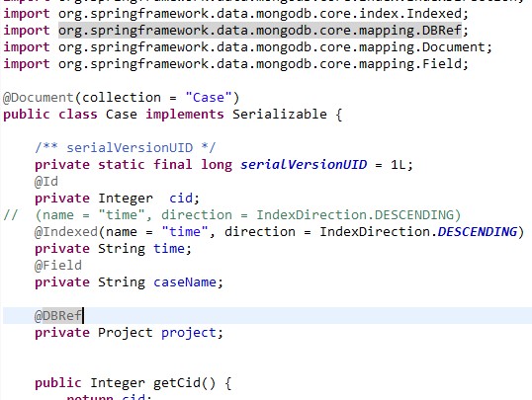The image size is (532, 400).
Task: Click the "time" string in @Indexed
Action: [x=185, y=232]
